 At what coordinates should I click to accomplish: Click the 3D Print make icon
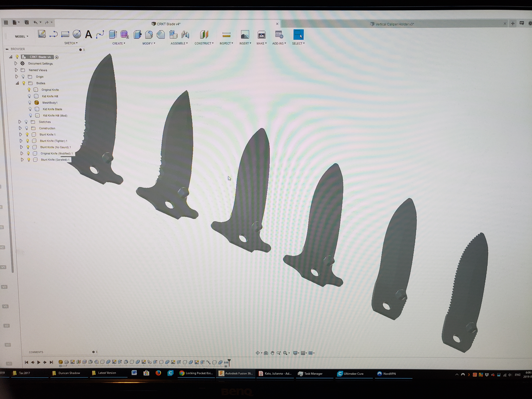[x=261, y=35]
